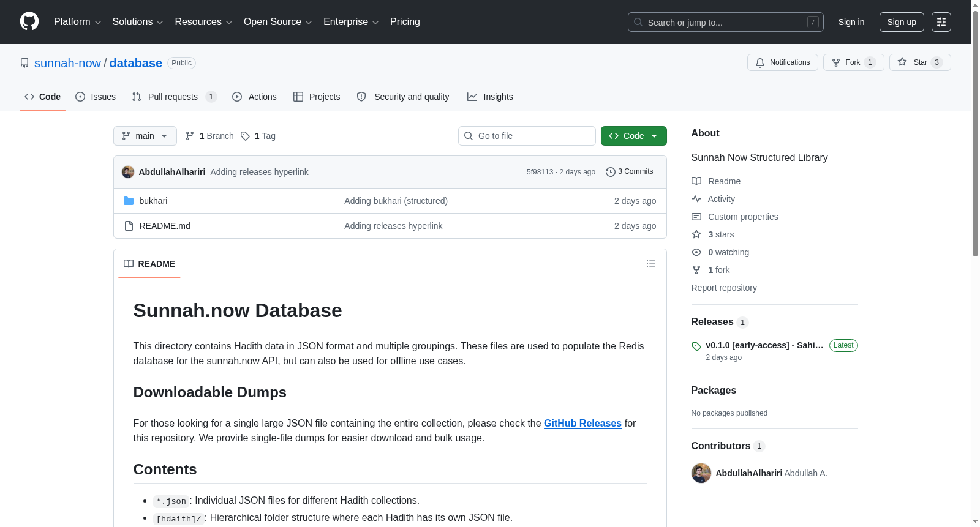Viewport: 980px width, 527px height.
Task: Open the Pricing link
Action: click(405, 22)
